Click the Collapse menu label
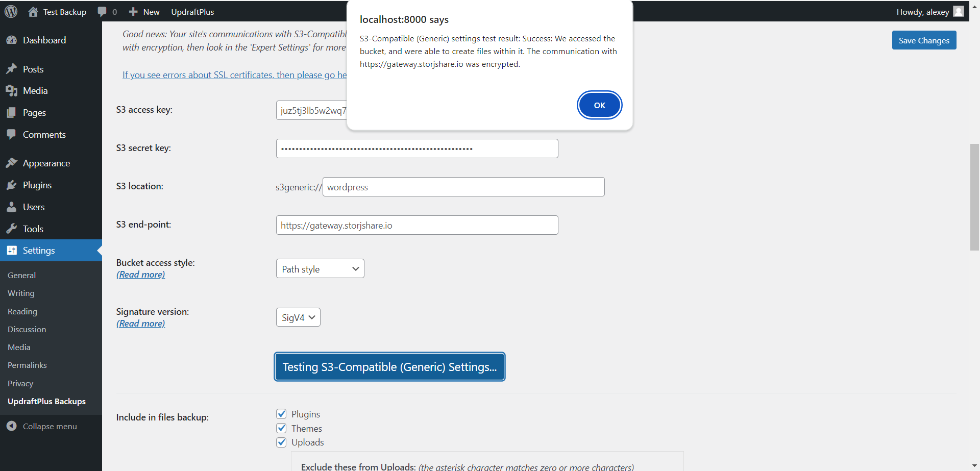 click(50, 426)
